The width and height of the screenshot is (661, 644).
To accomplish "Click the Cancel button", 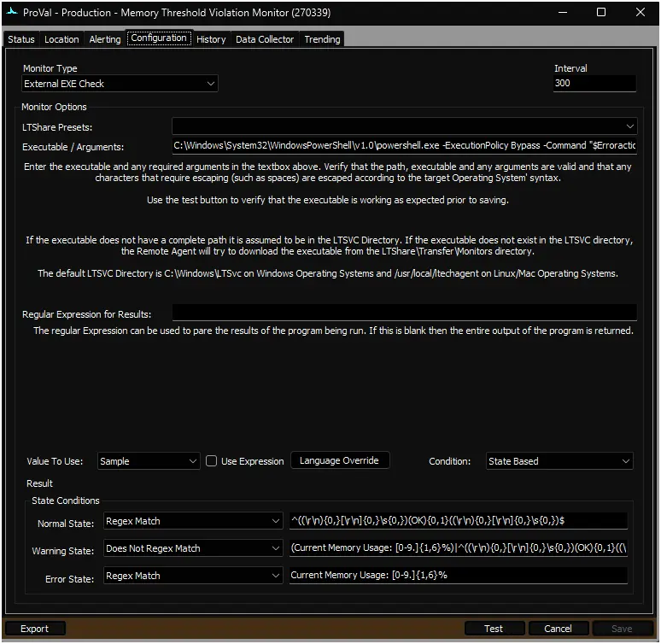I will 559,629.
